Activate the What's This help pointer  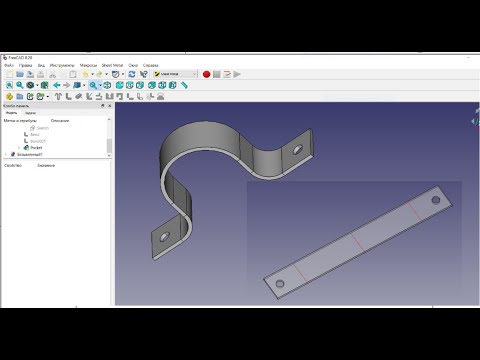click(144, 74)
